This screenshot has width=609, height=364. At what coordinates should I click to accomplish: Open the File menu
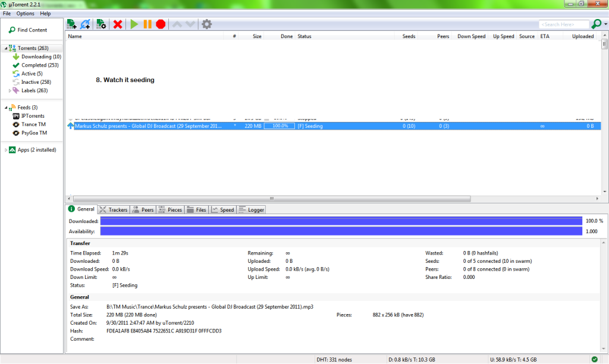pos(7,14)
